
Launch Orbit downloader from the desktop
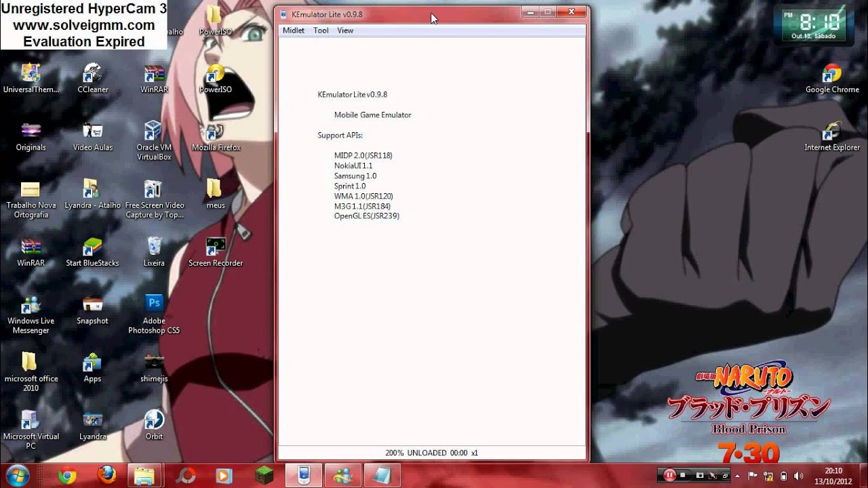click(154, 426)
